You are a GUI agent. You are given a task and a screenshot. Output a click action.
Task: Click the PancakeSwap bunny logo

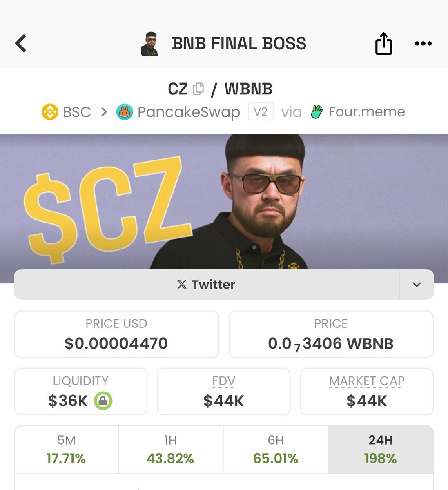tap(125, 112)
